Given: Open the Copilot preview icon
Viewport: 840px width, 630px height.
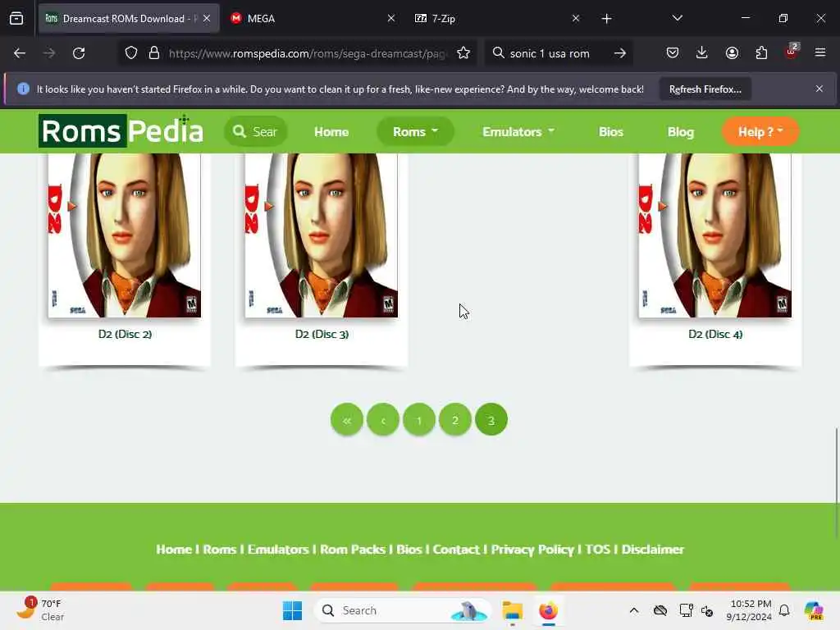Looking at the screenshot, I should pyautogui.click(x=814, y=610).
